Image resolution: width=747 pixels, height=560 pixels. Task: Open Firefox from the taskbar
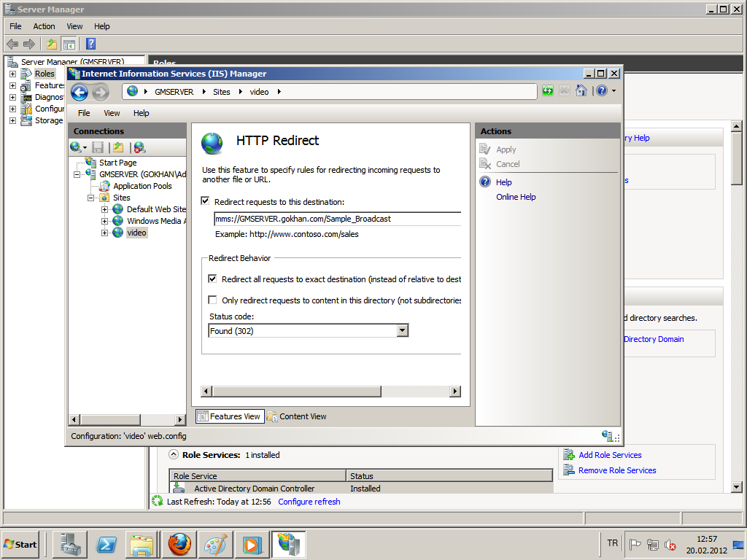click(x=179, y=544)
